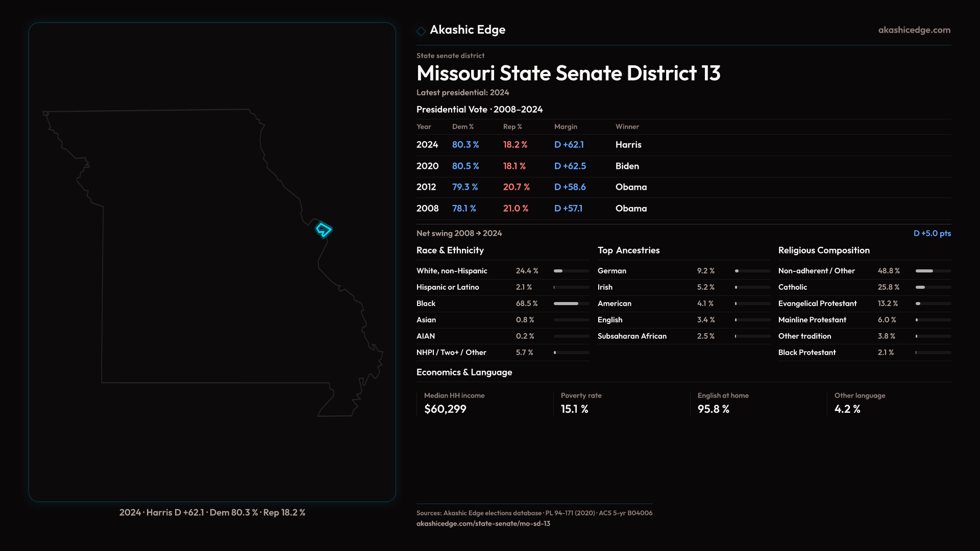This screenshot has height=551, width=980.
Task: Click the Net swing D +5.0 pts value
Action: click(x=932, y=234)
